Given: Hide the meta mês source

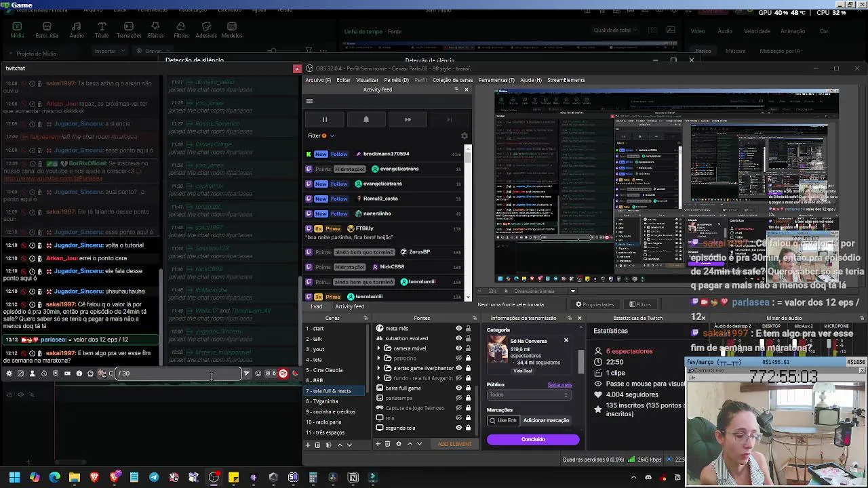Looking at the screenshot, I should click(x=458, y=329).
